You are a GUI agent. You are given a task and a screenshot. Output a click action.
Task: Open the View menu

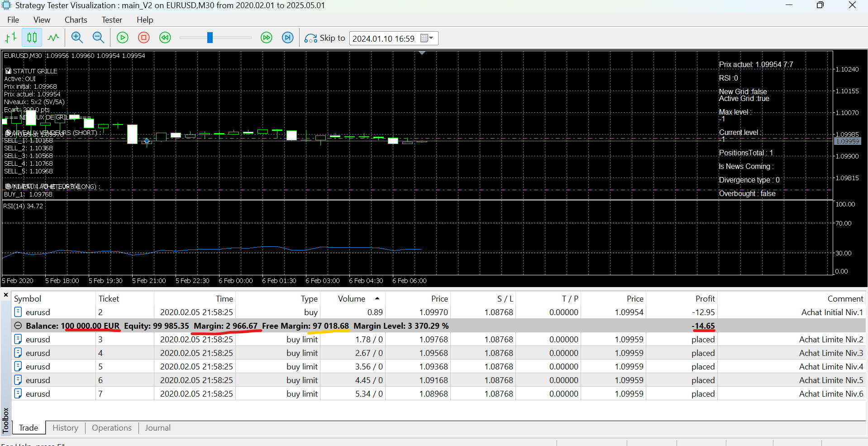[x=42, y=20]
